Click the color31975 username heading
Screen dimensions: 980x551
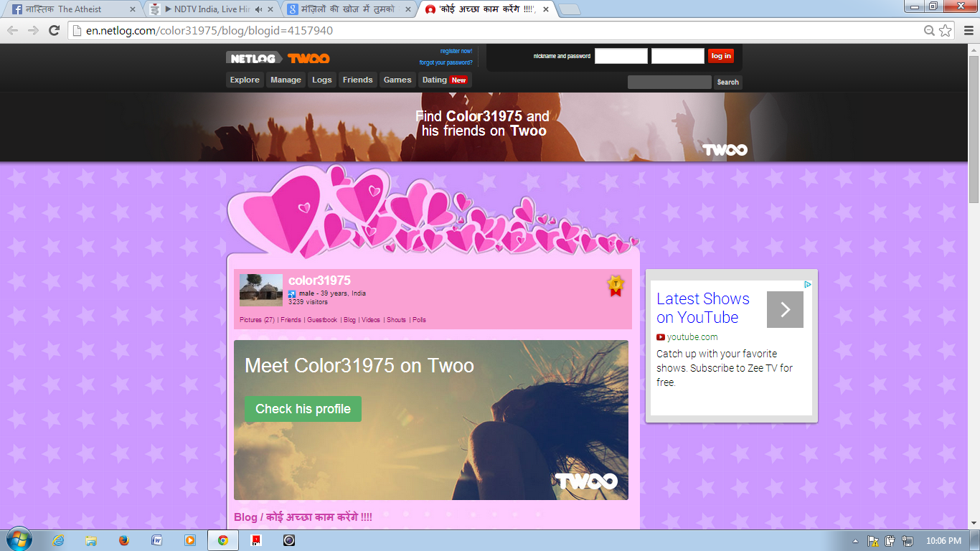pos(319,281)
